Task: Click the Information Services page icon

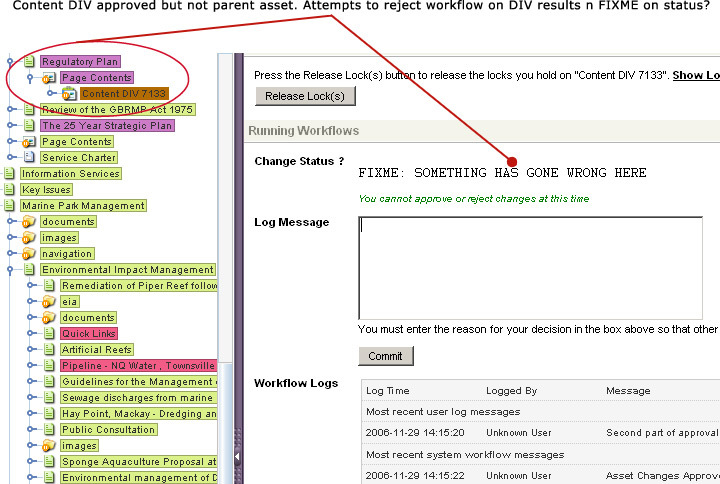Action: (x=9, y=174)
